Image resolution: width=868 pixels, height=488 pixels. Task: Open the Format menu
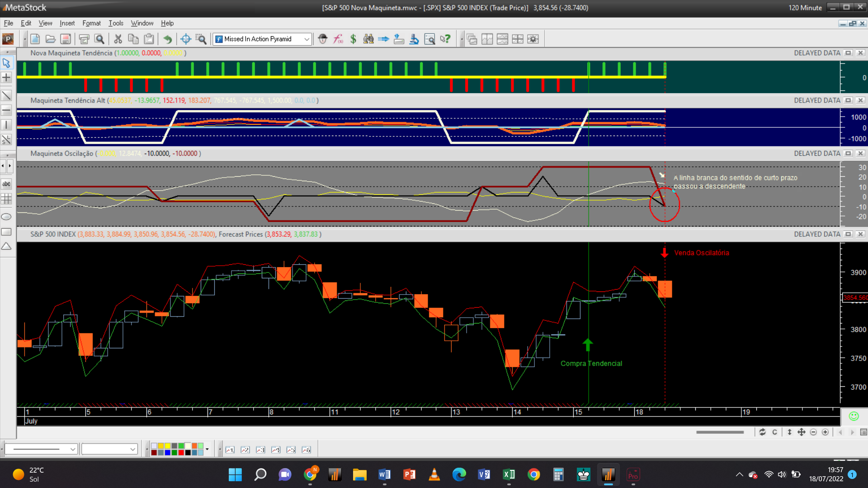[91, 23]
